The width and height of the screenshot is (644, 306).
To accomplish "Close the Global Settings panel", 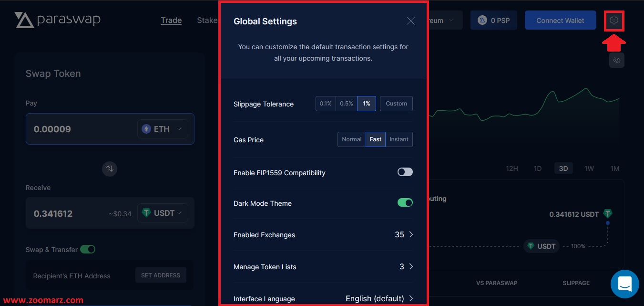I will [x=411, y=21].
